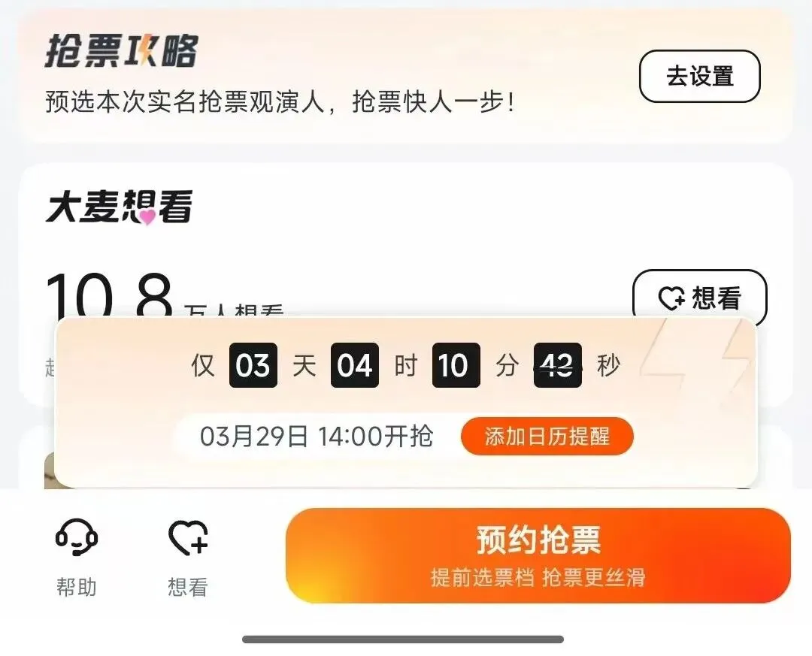This screenshot has height=656, width=812.
Task: Tap the orange 预约抢票 button
Action: (538, 555)
